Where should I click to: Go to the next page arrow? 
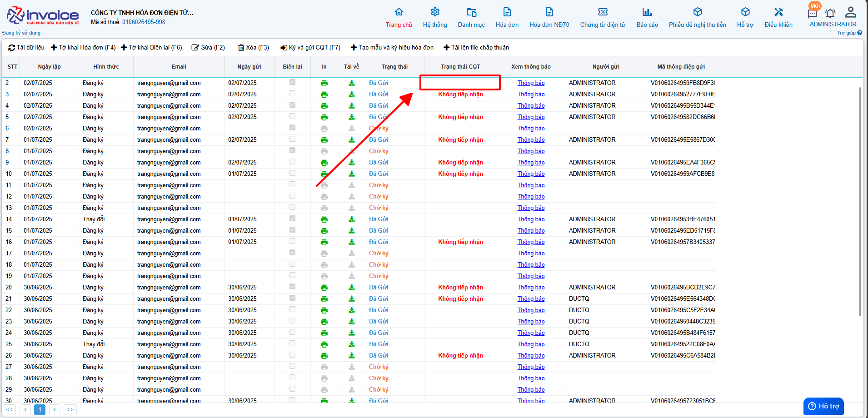[x=55, y=410]
